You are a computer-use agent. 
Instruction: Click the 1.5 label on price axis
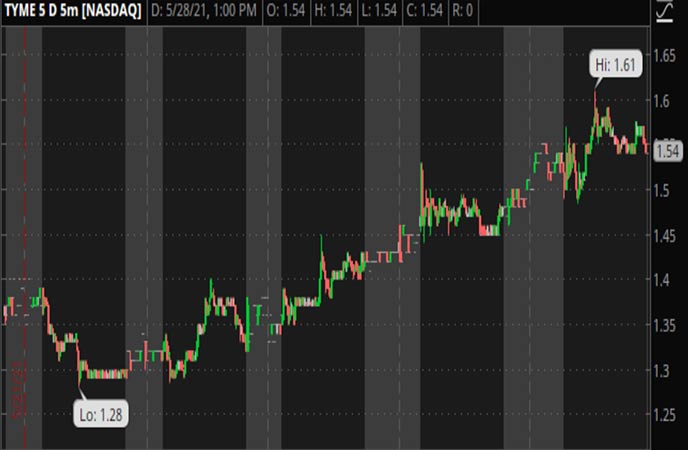pyautogui.click(x=662, y=190)
